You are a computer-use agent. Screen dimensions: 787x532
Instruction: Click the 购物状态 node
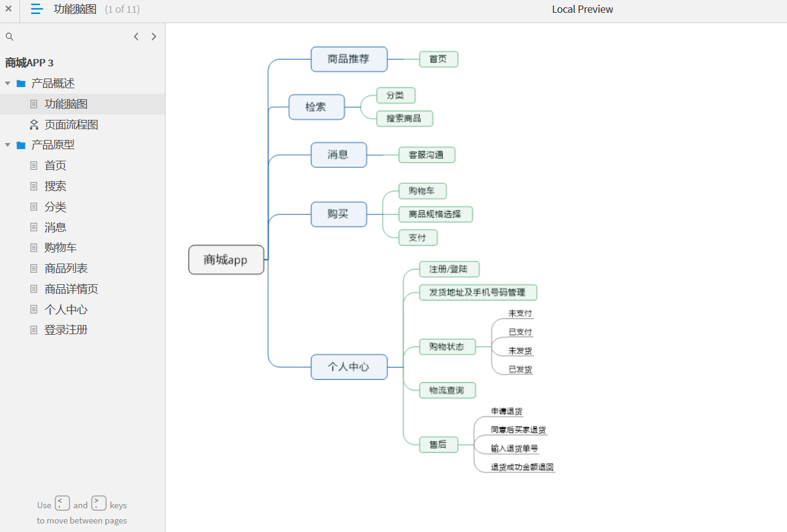[x=447, y=347]
